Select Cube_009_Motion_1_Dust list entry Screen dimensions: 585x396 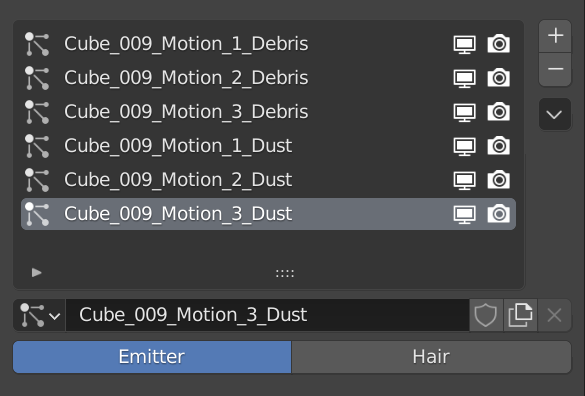269,146
